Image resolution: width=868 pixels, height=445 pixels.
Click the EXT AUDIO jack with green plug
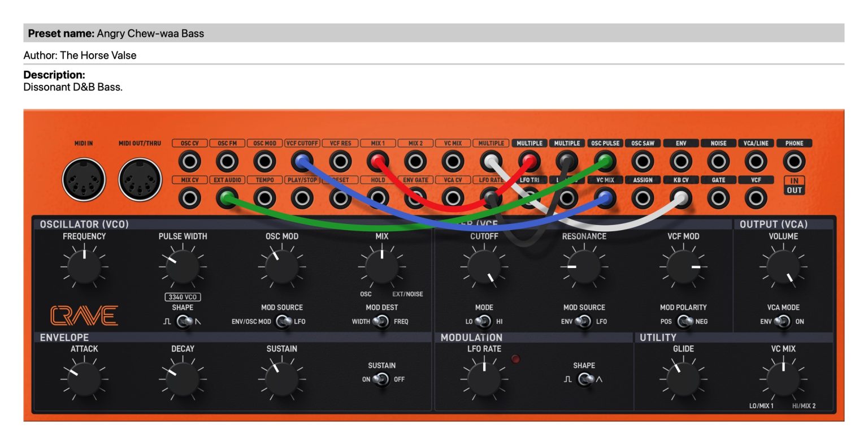point(227,198)
